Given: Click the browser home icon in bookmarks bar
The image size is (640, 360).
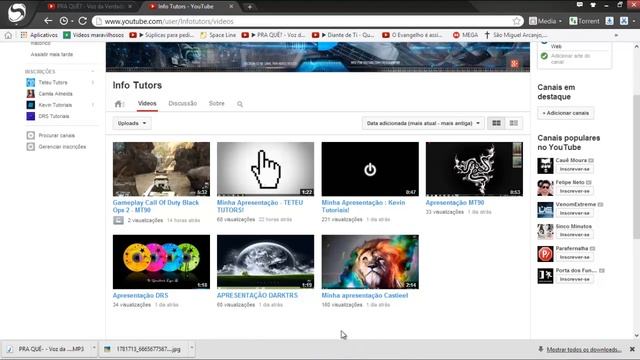Looking at the screenshot, I should click(x=8, y=35).
